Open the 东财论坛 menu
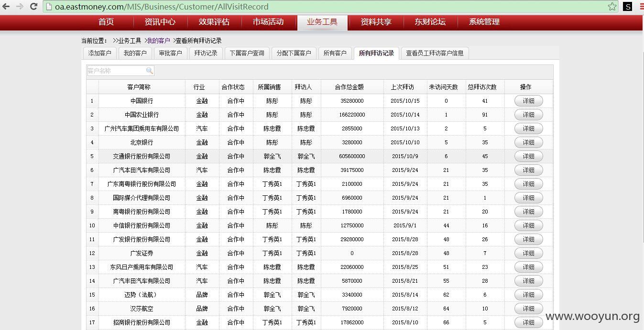The width and height of the screenshot is (644, 330). [x=430, y=22]
